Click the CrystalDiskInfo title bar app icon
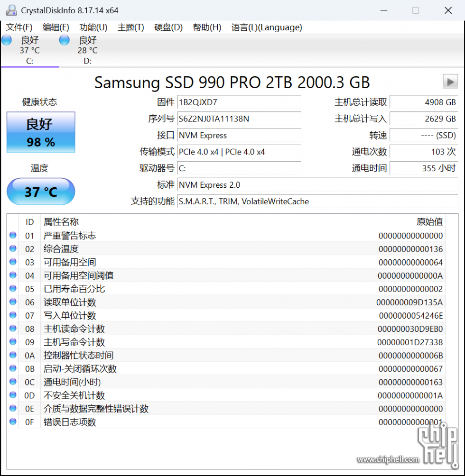The width and height of the screenshot is (465, 476). (x=11, y=10)
